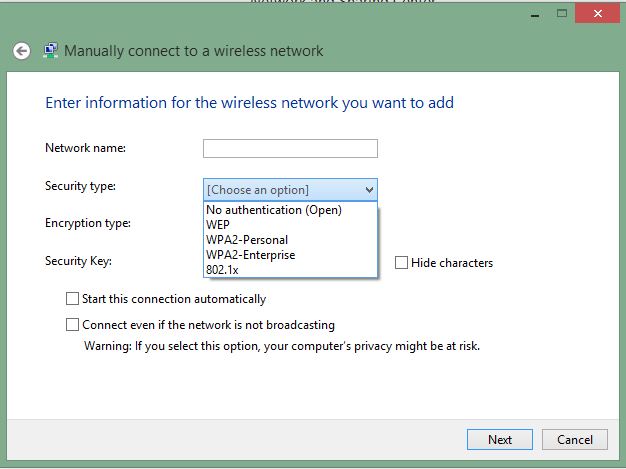The height and width of the screenshot is (469, 626).
Task: Go back using the back arrow
Action: click(x=22, y=51)
